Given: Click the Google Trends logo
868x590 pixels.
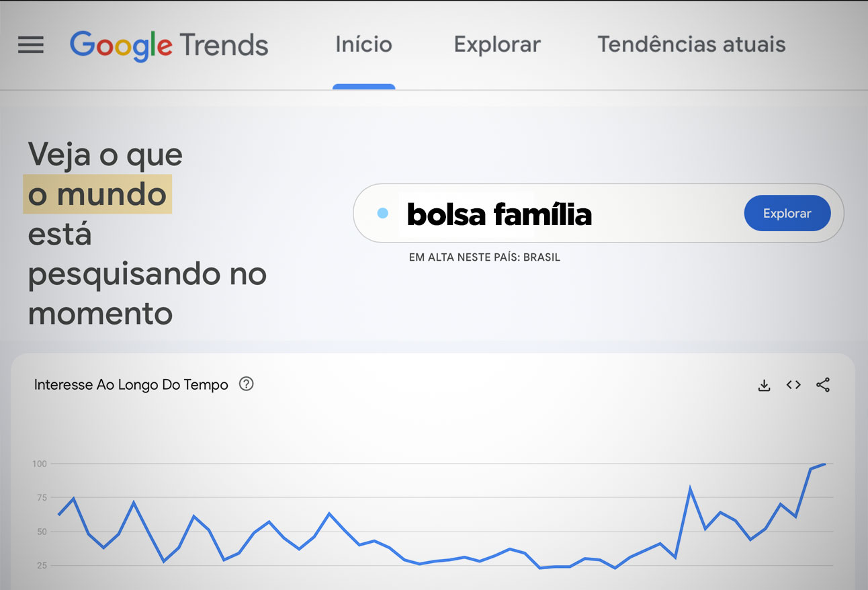Looking at the screenshot, I should point(169,45).
